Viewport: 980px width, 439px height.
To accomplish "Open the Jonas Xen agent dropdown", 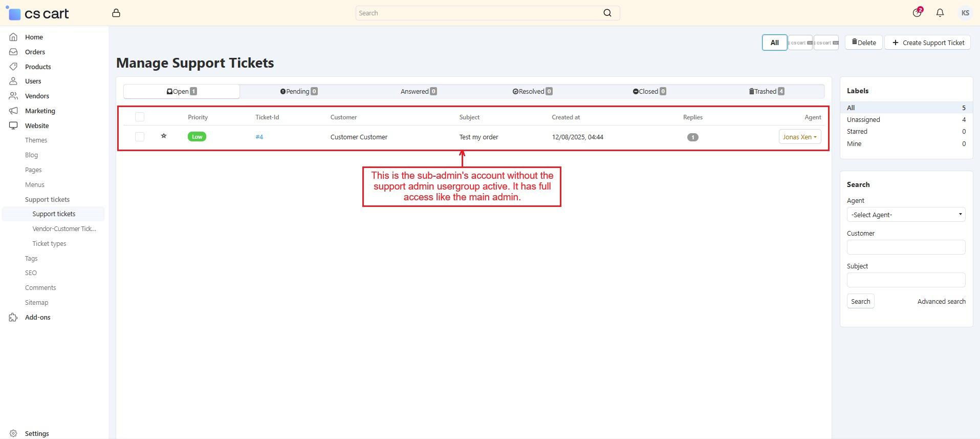I will coord(799,137).
